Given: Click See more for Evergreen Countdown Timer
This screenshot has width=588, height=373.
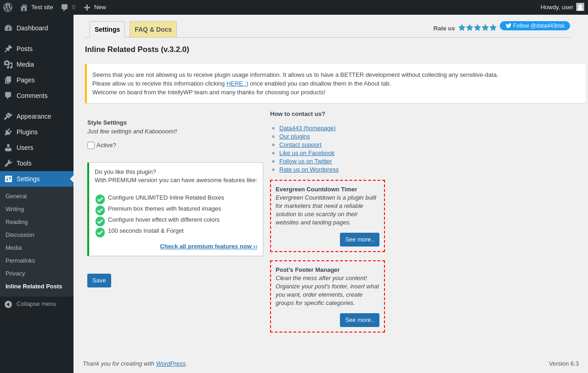Looking at the screenshot, I should click(x=360, y=240).
